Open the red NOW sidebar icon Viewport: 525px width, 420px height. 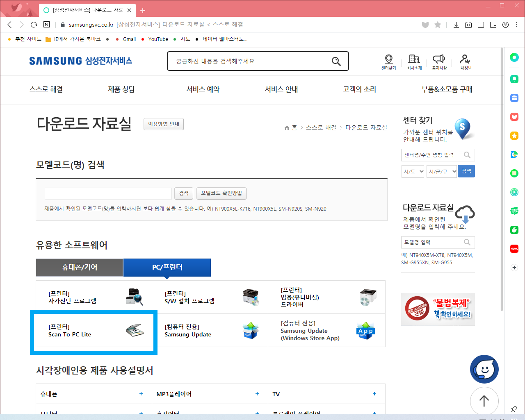click(x=514, y=249)
